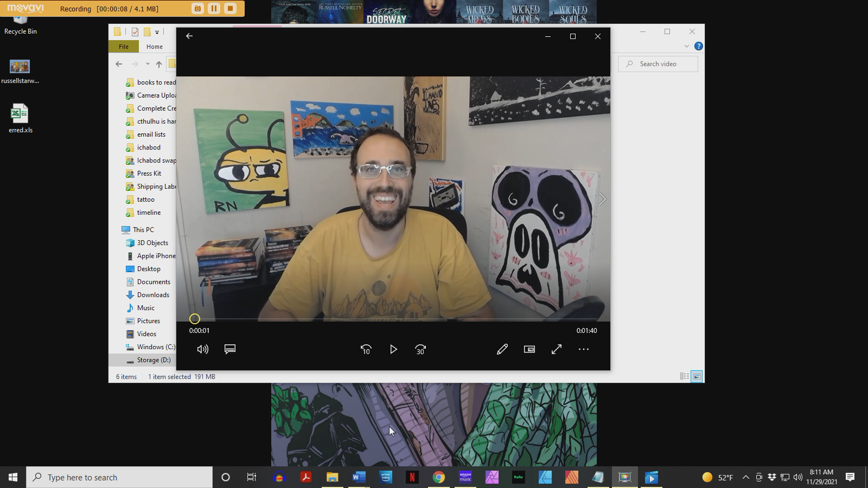Go forward in File Explorer navigation

[x=136, y=64]
